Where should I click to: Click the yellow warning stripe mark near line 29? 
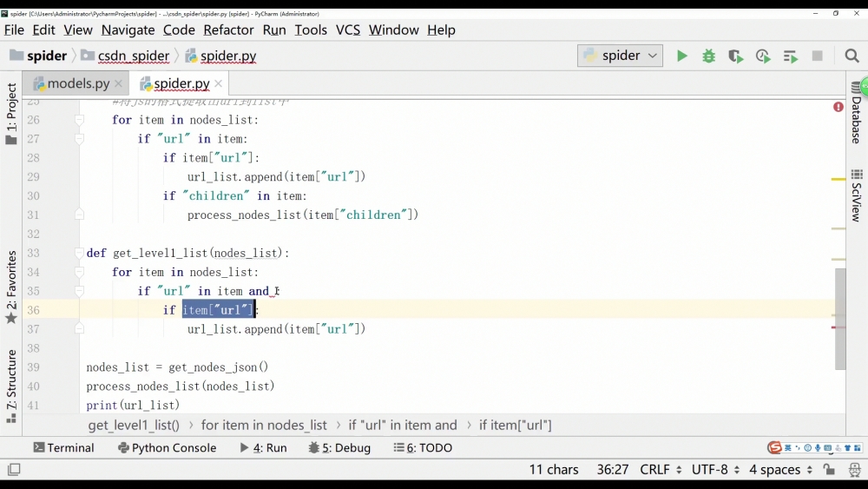point(838,179)
